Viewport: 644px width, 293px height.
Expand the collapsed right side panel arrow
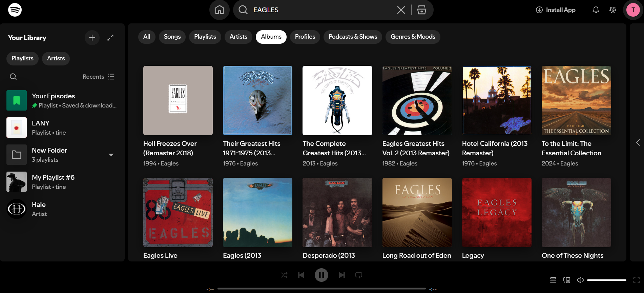638,142
